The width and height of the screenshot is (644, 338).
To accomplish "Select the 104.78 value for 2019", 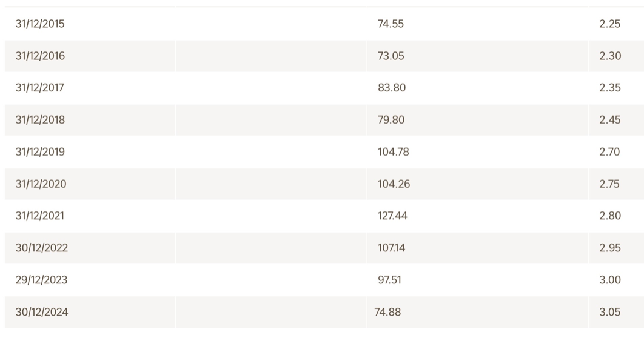I will (393, 152).
